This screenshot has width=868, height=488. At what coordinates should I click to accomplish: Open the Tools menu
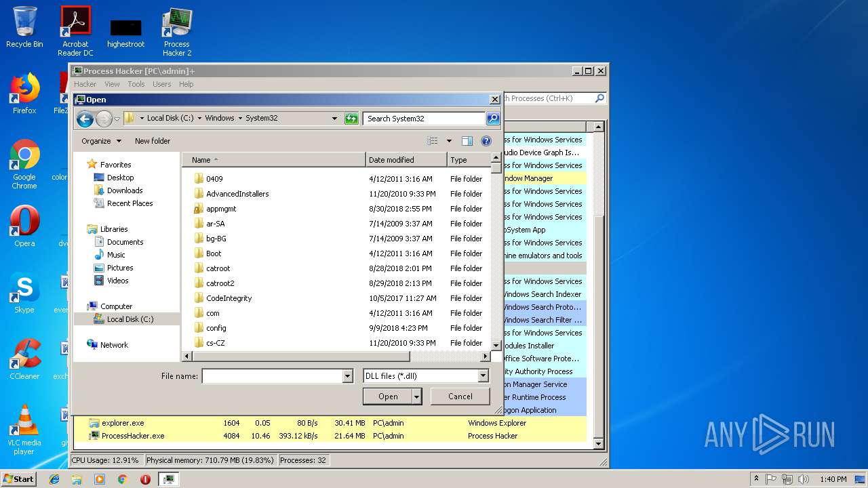[136, 84]
